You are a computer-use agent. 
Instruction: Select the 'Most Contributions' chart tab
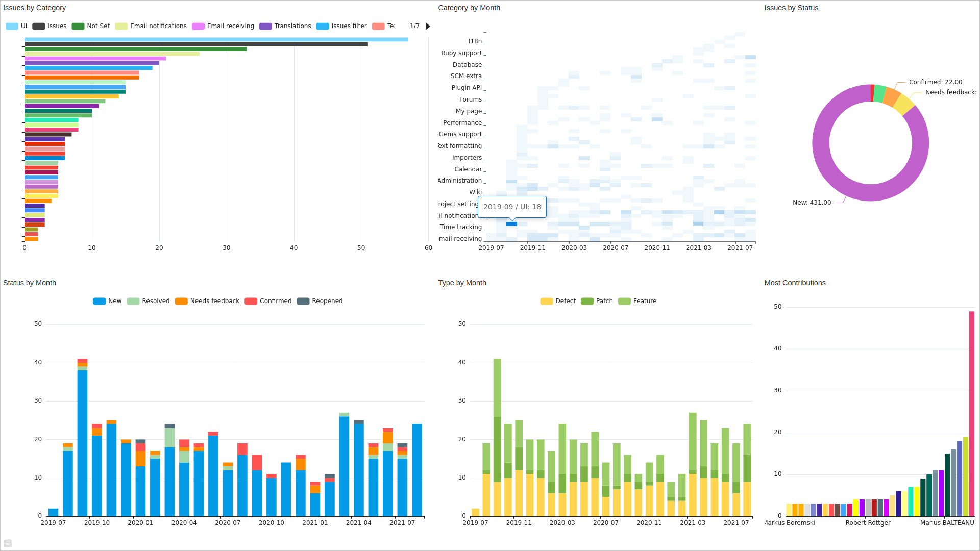pyautogui.click(x=795, y=283)
